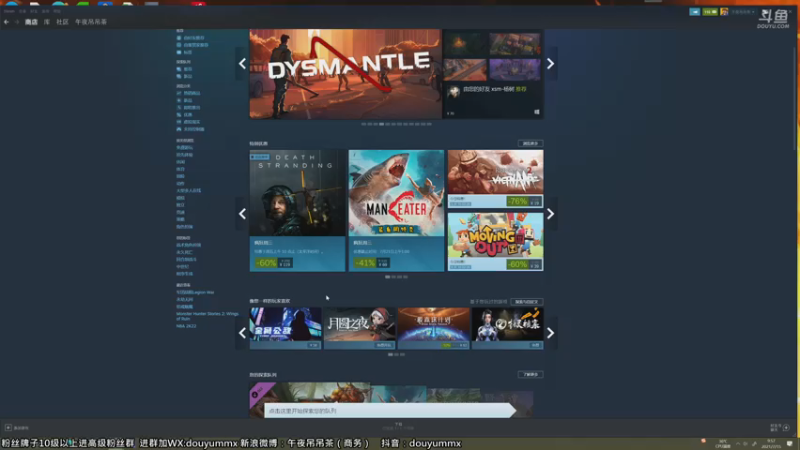
Task: Select first page dot under recommended row
Action: 390,355
